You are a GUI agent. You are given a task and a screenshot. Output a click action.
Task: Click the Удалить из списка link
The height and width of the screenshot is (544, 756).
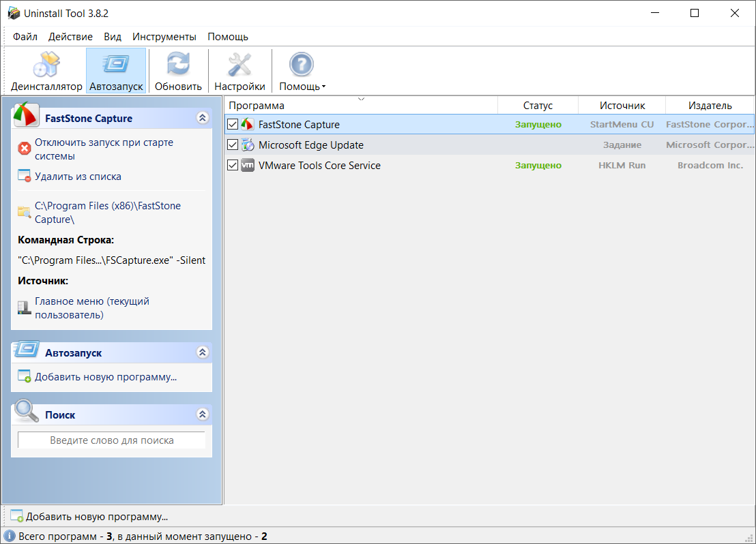(x=78, y=177)
